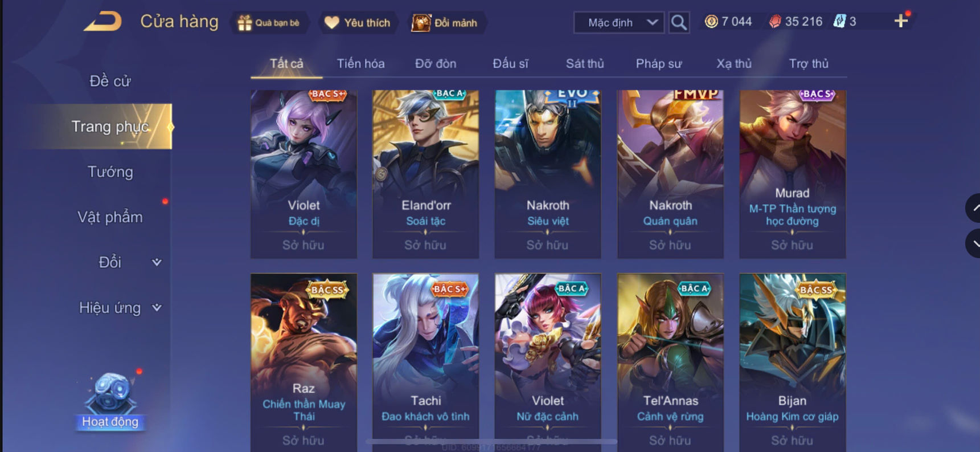Tap the golden back arrow icon
Screen dimensions: 980x452
(103, 22)
